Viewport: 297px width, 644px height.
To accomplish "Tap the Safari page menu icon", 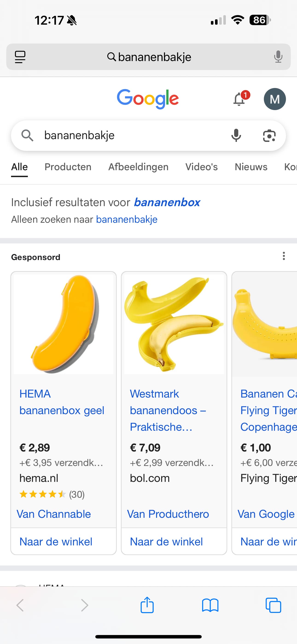I will pyautogui.click(x=20, y=57).
